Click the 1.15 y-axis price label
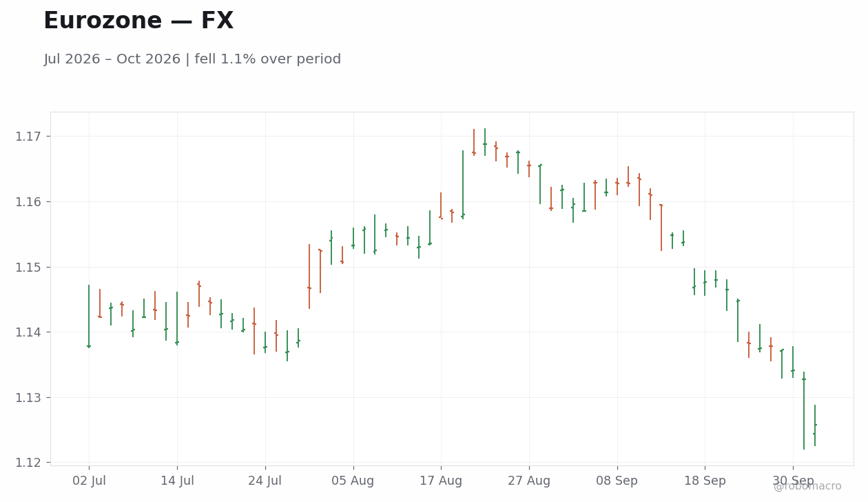 click(x=28, y=268)
